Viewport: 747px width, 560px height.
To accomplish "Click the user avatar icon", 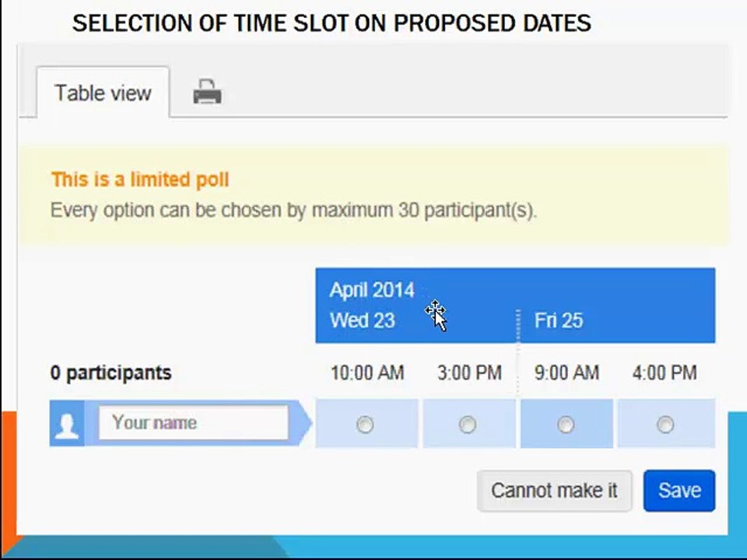I will pyautogui.click(x=67, y=423).
